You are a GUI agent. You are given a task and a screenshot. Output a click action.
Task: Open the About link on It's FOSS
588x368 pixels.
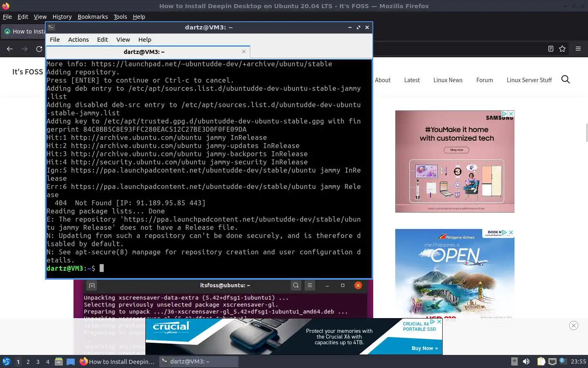pyautogui.click(x=383, y=80)
